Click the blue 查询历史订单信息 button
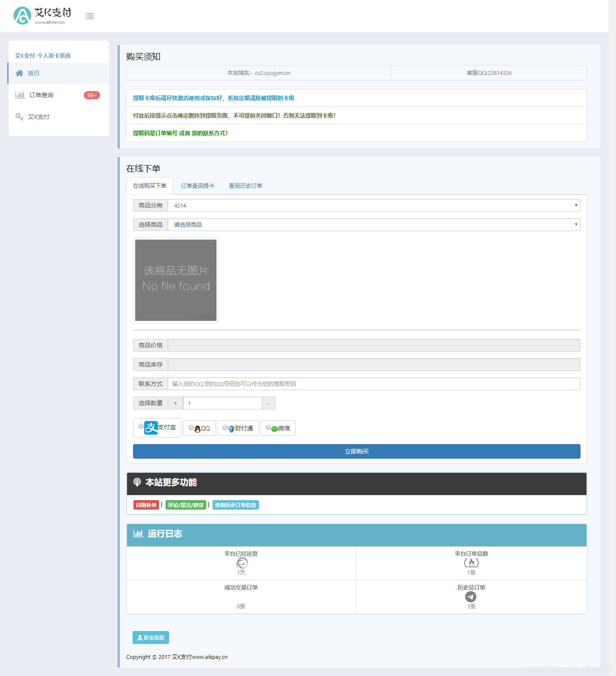This screenshot has width=616, height=676. point(236,505)
